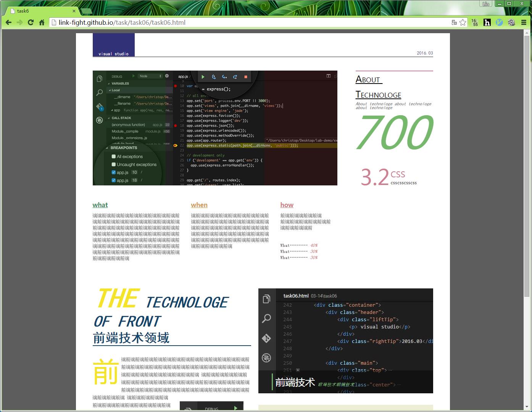Image resolution: width=532 pixels, height=412 pixels.
Task: Click the pink '3.2' number
Action: [x=375, y=177]
